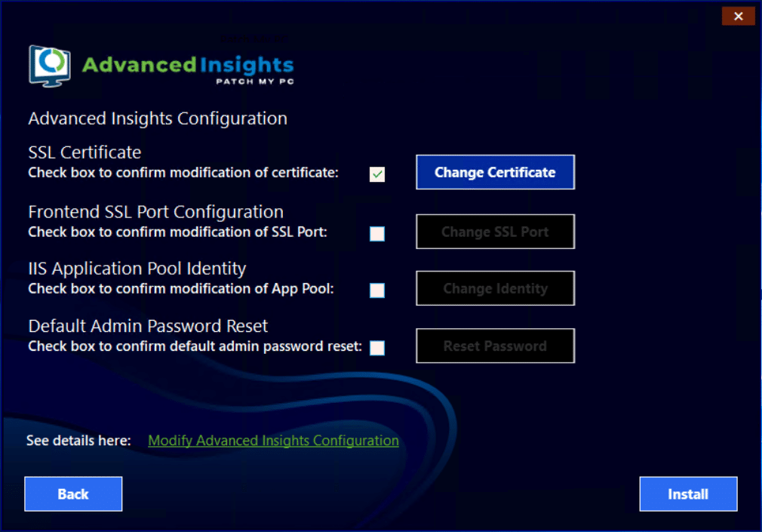This screenshot has height=532, width=762.
Task: Click the IIS Application Pool Identity title
Action: click(x=137, y=269)
